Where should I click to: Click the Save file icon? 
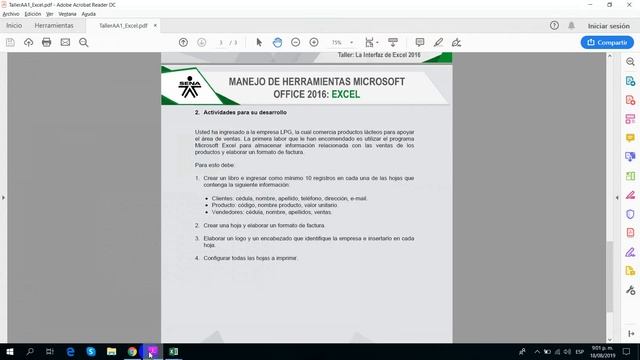pyautogui.click(x=10, y=42)
